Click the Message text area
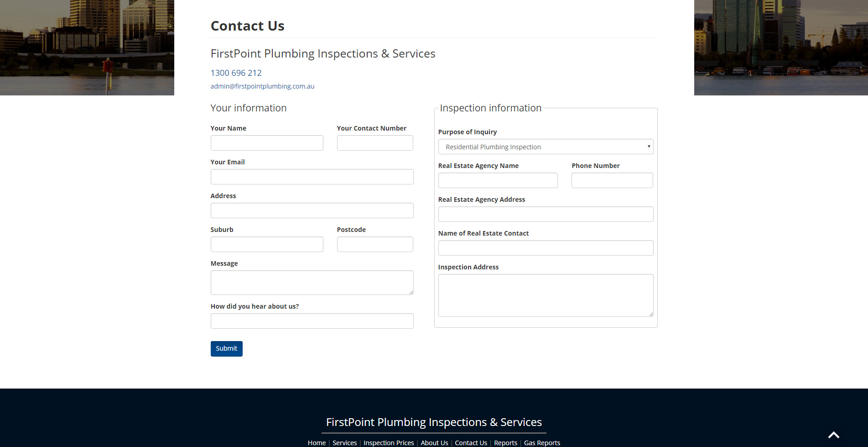Image resolution: width=868 pixels, height=447 pixels. click(x=312, y=283)
